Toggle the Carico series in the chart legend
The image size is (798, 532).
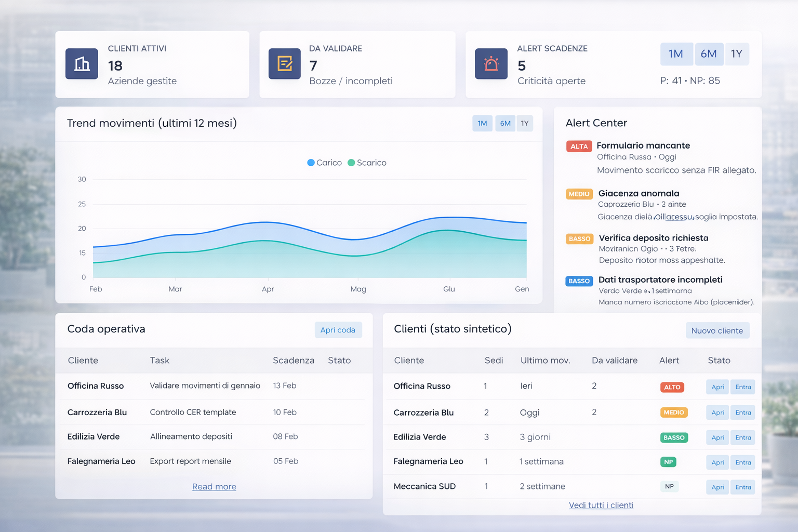324,163
